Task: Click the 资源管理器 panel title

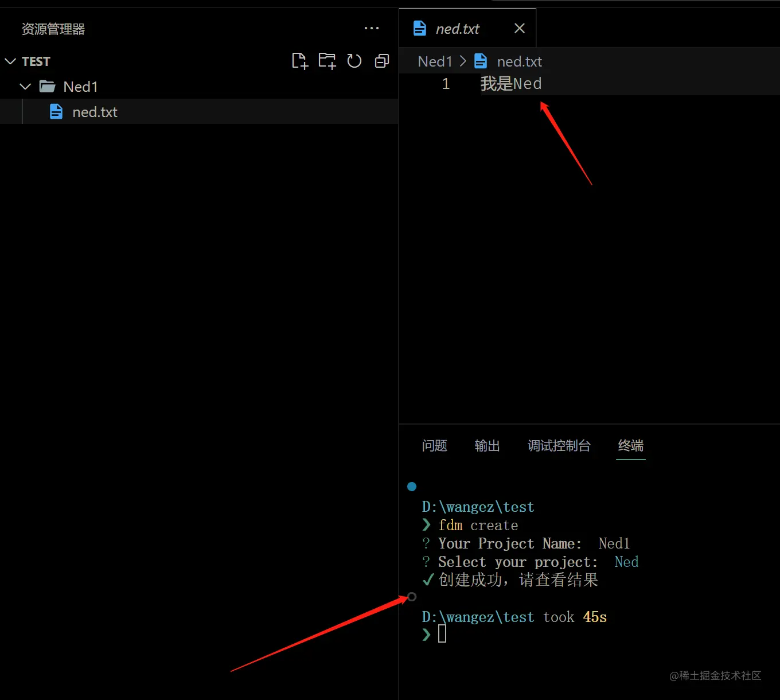Action: [x=53, y=29]
